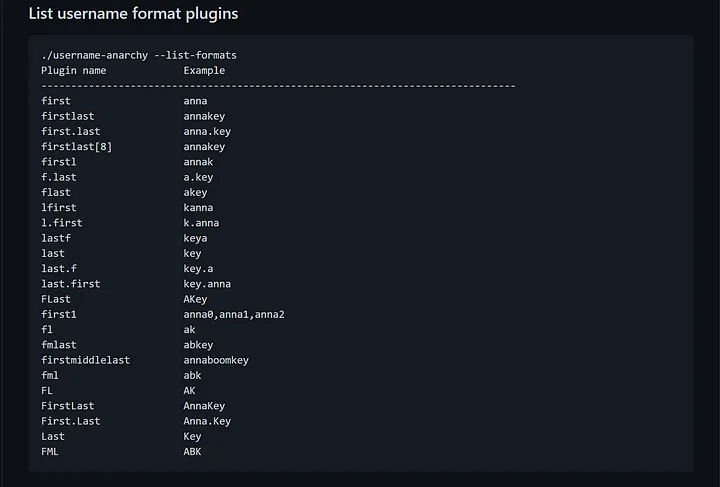Viewport: 720px width, 487px height.
Task: Click the uppercase FML plugin name
Action: (x=50, y=451)
